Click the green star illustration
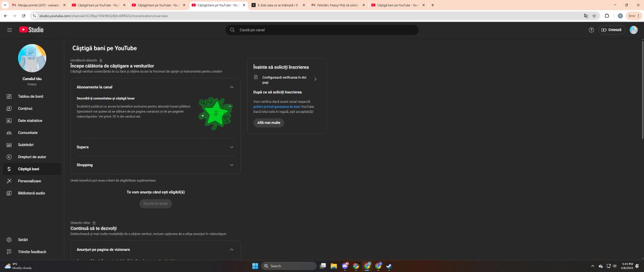This screenshot has width=644, height=272. (x=215, y=113)
